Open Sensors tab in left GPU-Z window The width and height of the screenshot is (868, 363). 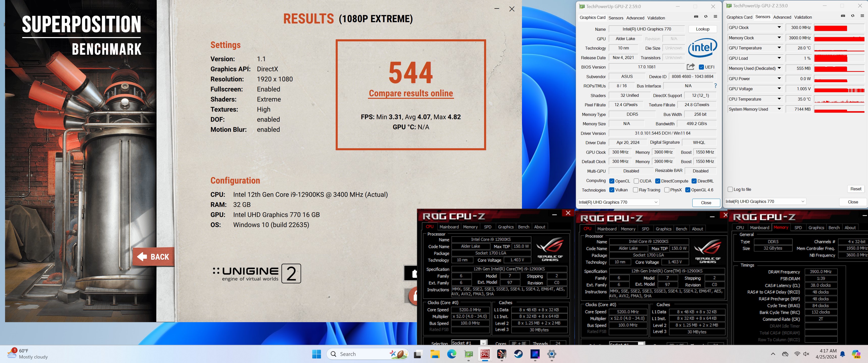click(616, 18)
